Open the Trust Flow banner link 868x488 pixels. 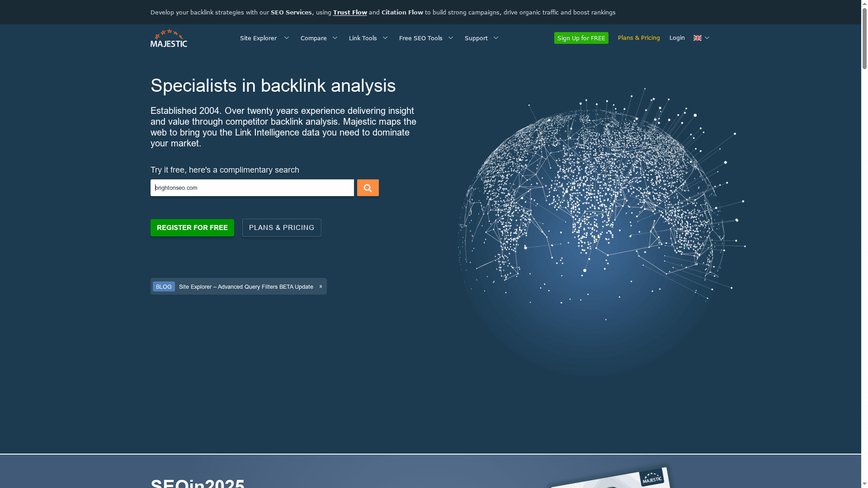(x=349, y=12)
